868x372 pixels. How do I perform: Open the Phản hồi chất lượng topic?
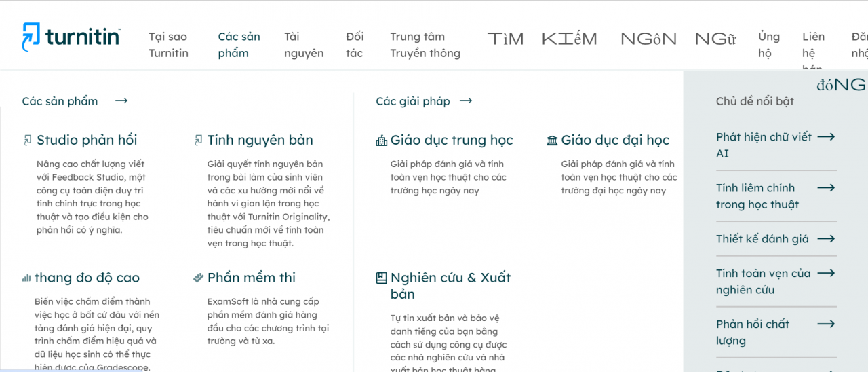[753, 333]
